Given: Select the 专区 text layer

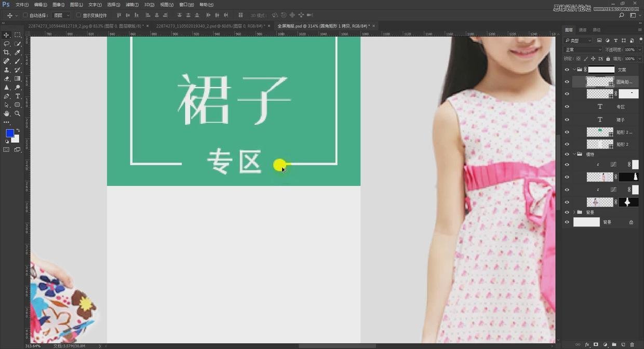Looking at the screenshot, I should click(x=621, y=107).
